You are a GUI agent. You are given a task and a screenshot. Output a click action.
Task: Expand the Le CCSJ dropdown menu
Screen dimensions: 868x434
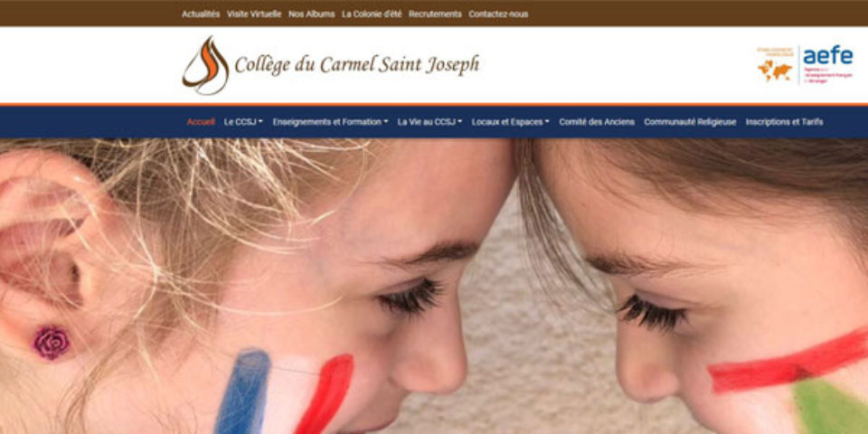point(243,122)
